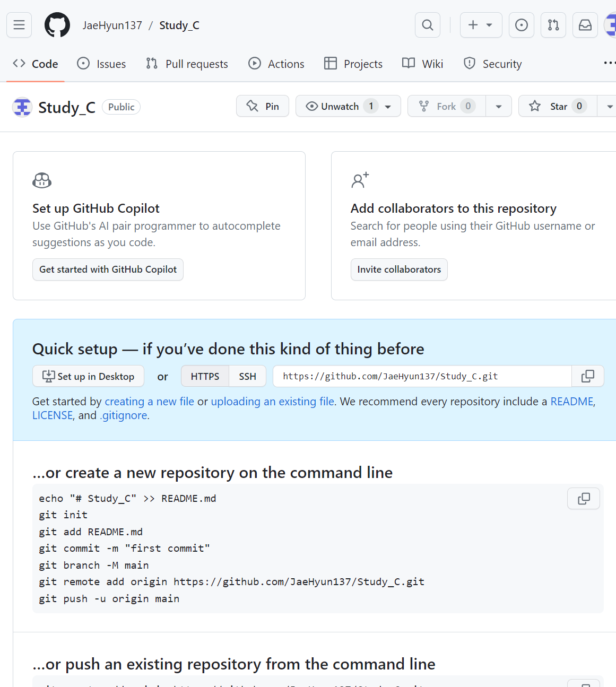Switch to the Code tab
The image size is (616, 687).
tap(36, 64)
